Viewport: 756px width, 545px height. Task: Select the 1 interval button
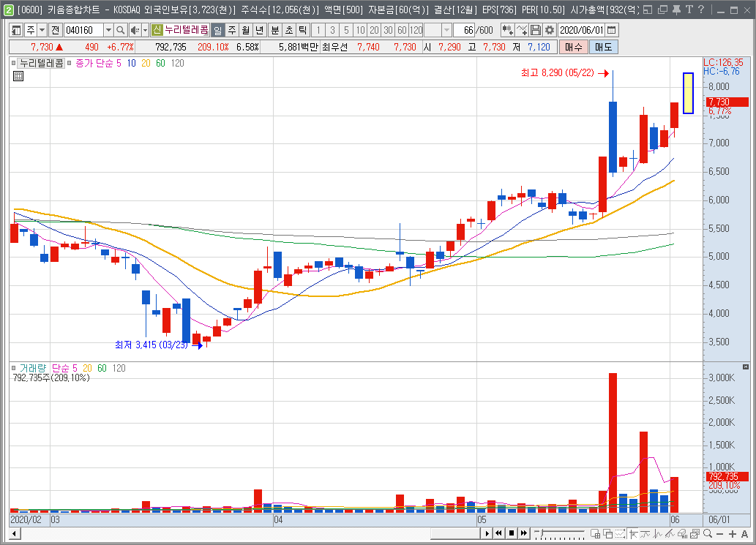318,30
